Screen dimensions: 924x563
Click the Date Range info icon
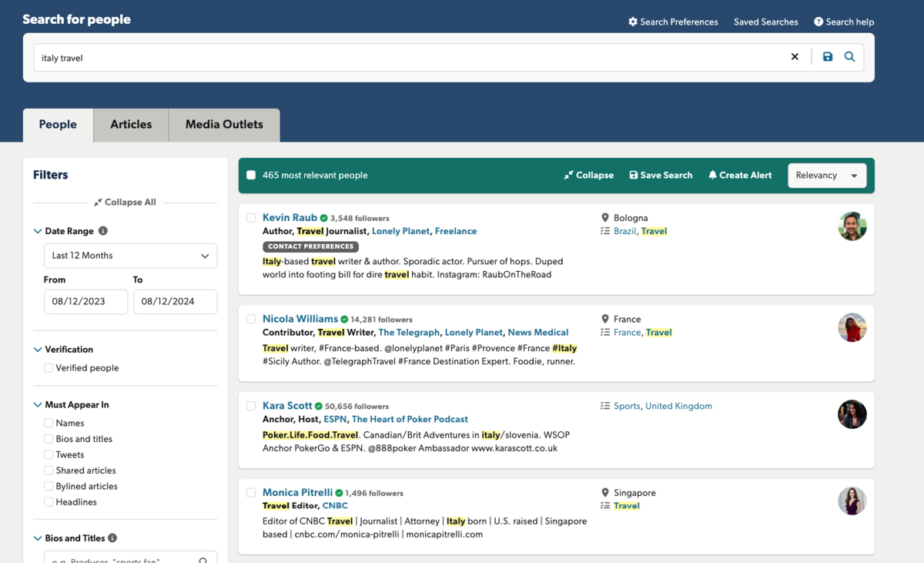coord(103,231)
